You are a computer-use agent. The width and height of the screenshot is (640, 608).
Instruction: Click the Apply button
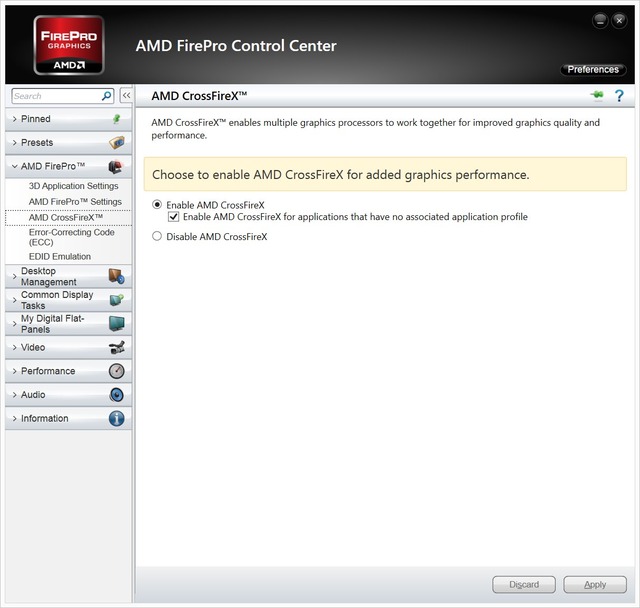click(595, 584)
